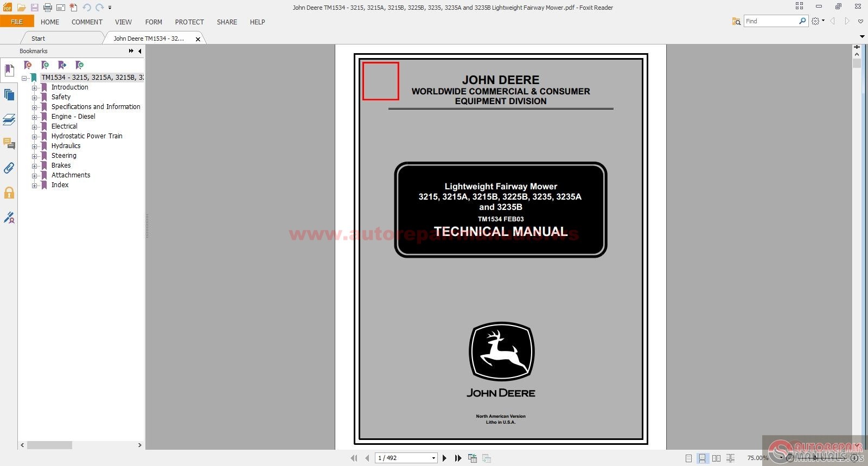Open the Attachments paperclip panel

(9, 168)
